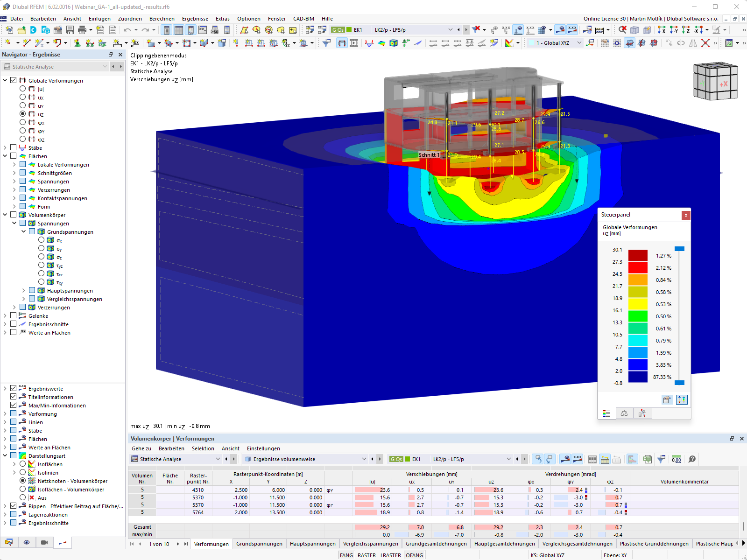Toggle the Globale Verformungen checkbox
Image resolution: width=747 pixels, height=560 pixels.
point(13,80)
